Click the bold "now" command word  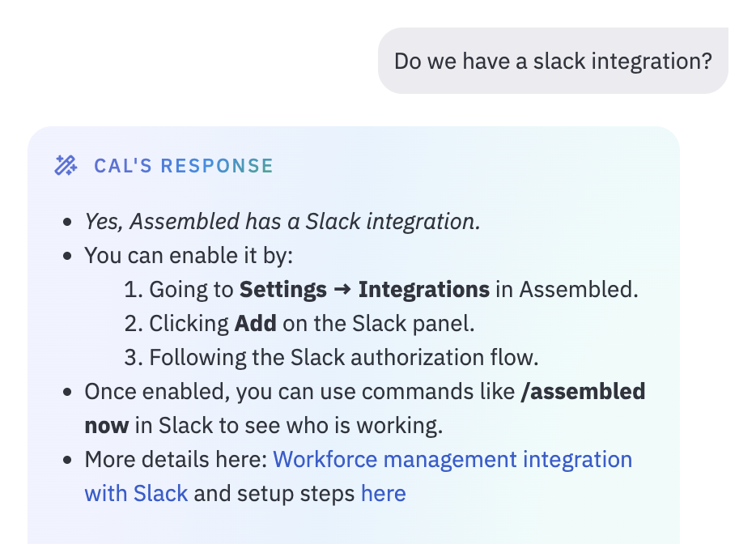tap(107, 427)
